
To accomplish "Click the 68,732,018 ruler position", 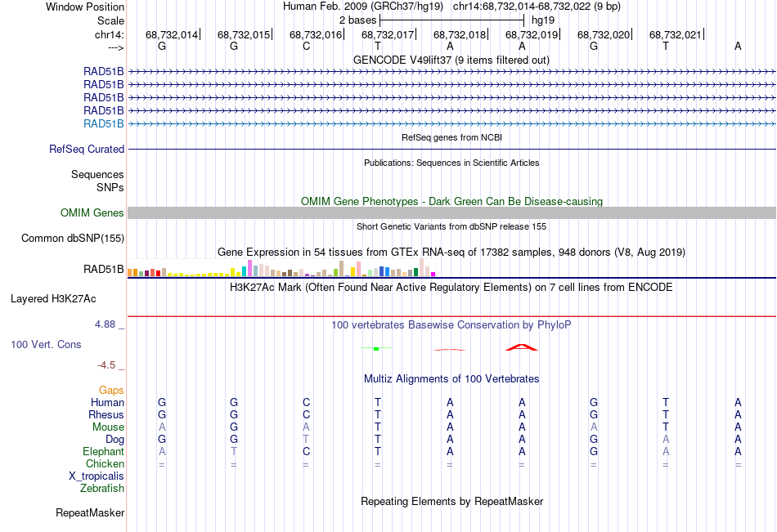I will coord(460,34).
